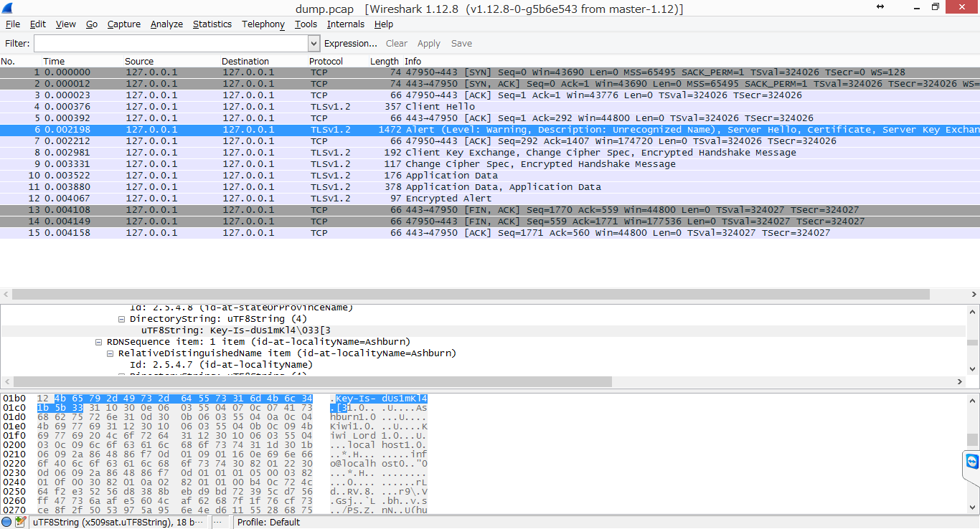Screen dimensions: 980x529
Task: Click the hex dump vertical scrollbar thumb
Action: click(973, 439)
